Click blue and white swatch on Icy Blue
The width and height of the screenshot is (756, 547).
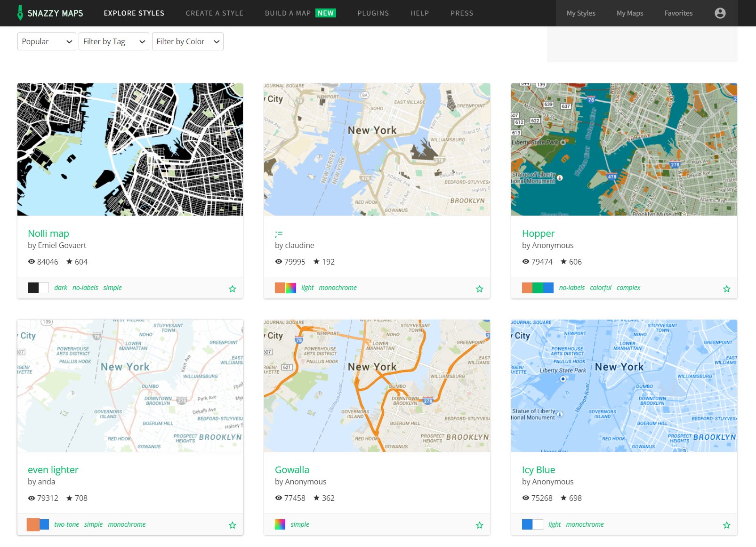(532, 524)
